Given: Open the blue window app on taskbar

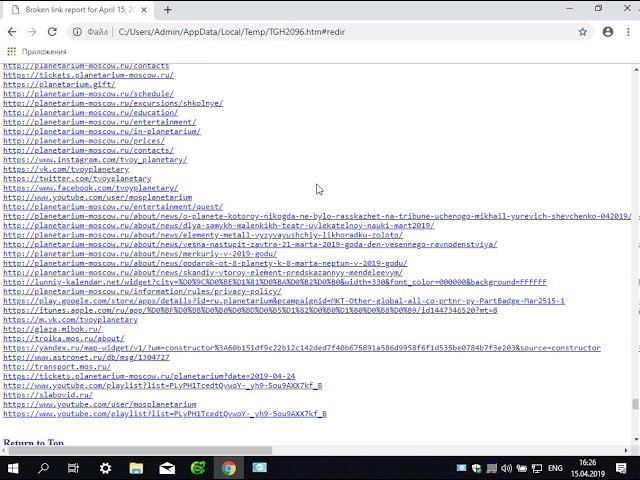Looking at the screenshot, I should tap(259, 468).
